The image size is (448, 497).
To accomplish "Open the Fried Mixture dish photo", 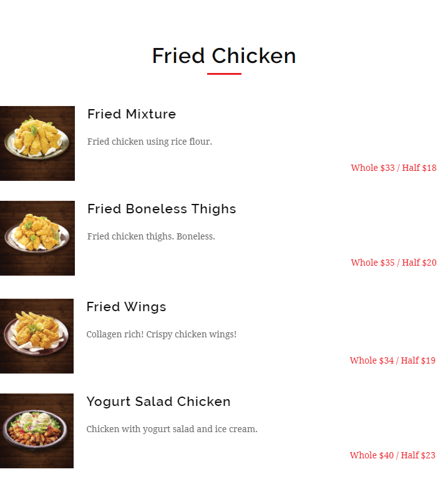I will (x=37, y=143).
